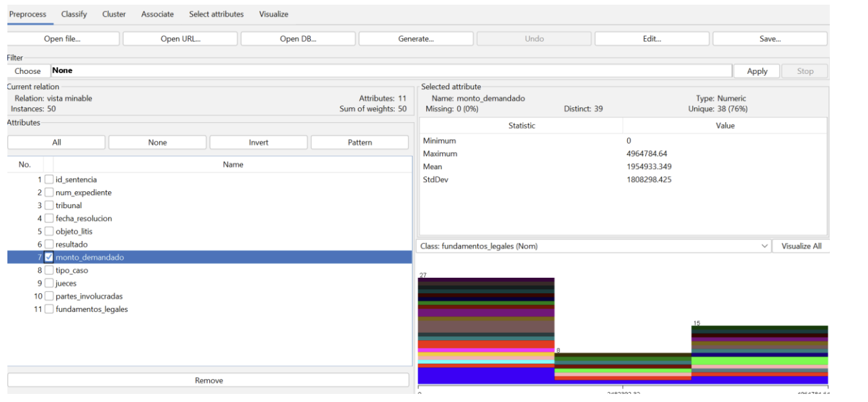Check the fecha_resolucion attribute checkbox

49,219
